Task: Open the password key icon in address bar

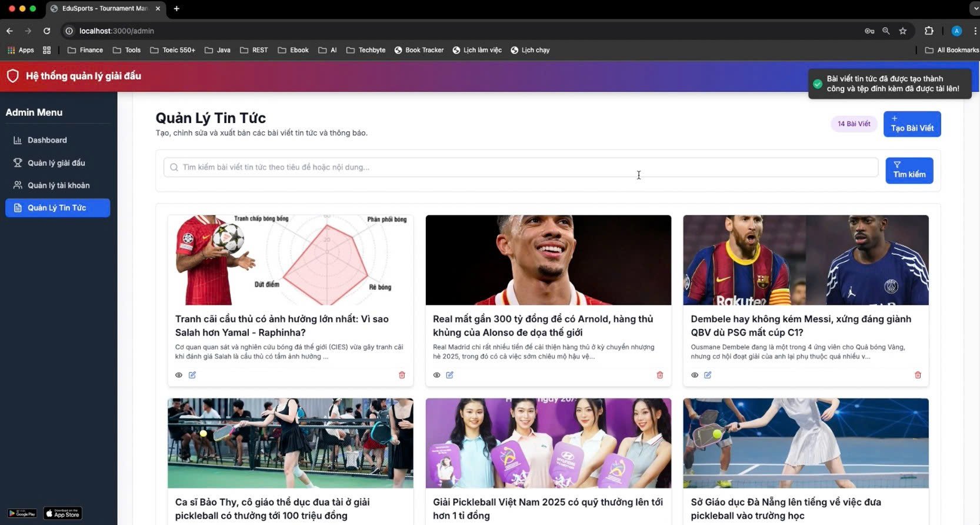Action: pos(869,31)
